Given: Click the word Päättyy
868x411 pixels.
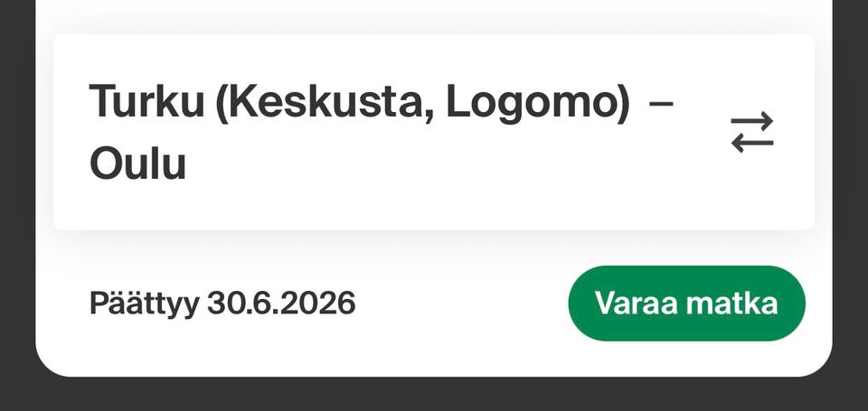Looking at the screenshot, I should click(x=144, y=304).
